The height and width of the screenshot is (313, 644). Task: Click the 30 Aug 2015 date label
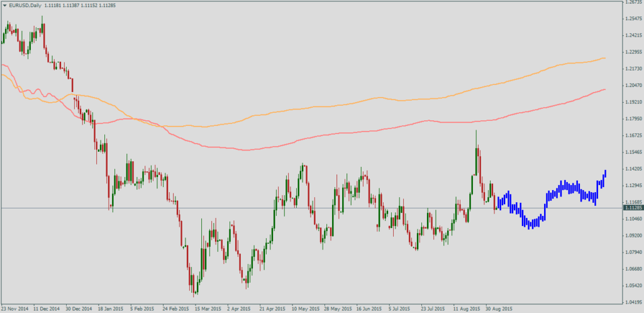499,309
